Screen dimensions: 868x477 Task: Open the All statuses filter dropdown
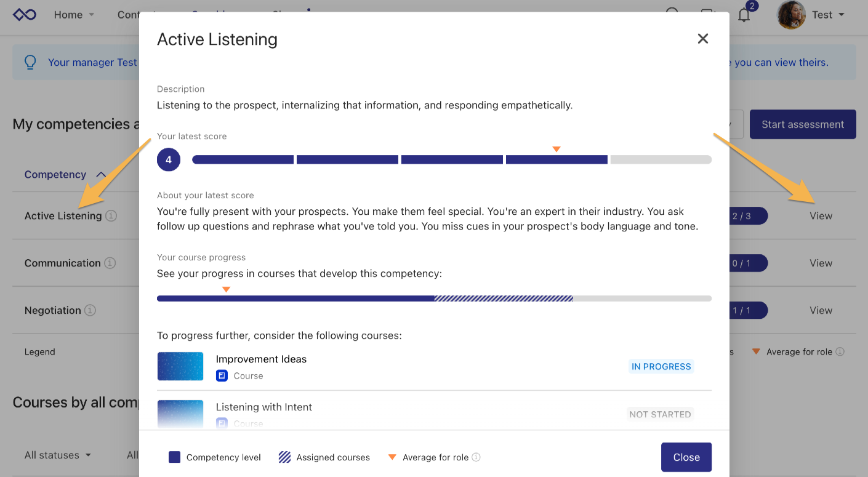click(x=57, y=455)
